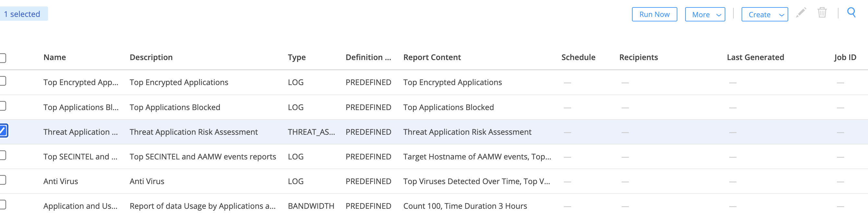This screenshot has width=868, height=213.
Task: Sort by the Type column header
Action: pyautogui.click(x=297, y=58)
